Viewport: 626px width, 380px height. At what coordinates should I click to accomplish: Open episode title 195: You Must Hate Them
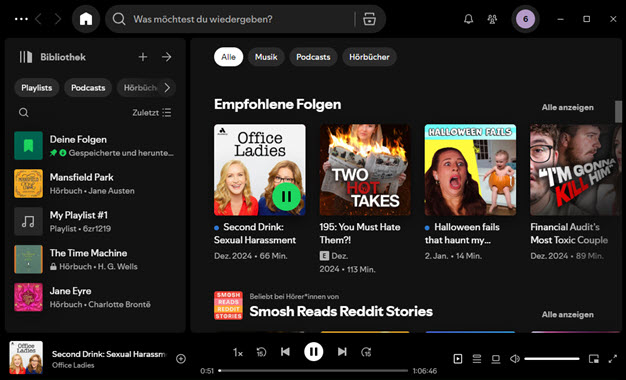(360, 234)
